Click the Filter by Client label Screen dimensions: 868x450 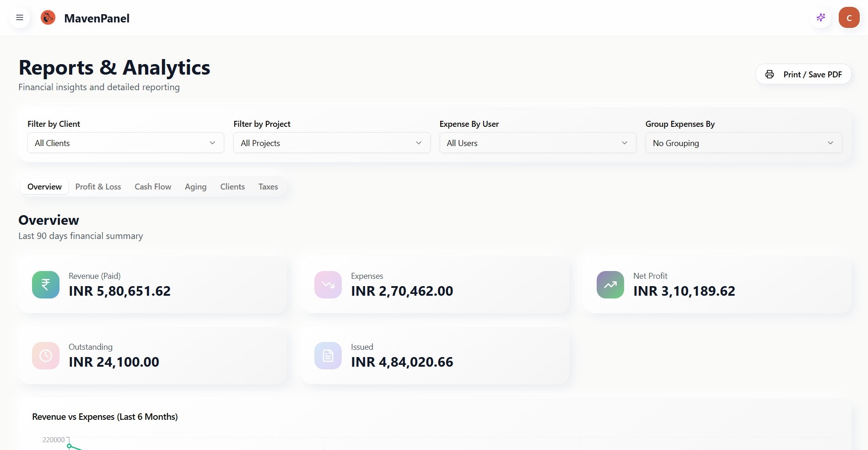(x=54, y=124)
